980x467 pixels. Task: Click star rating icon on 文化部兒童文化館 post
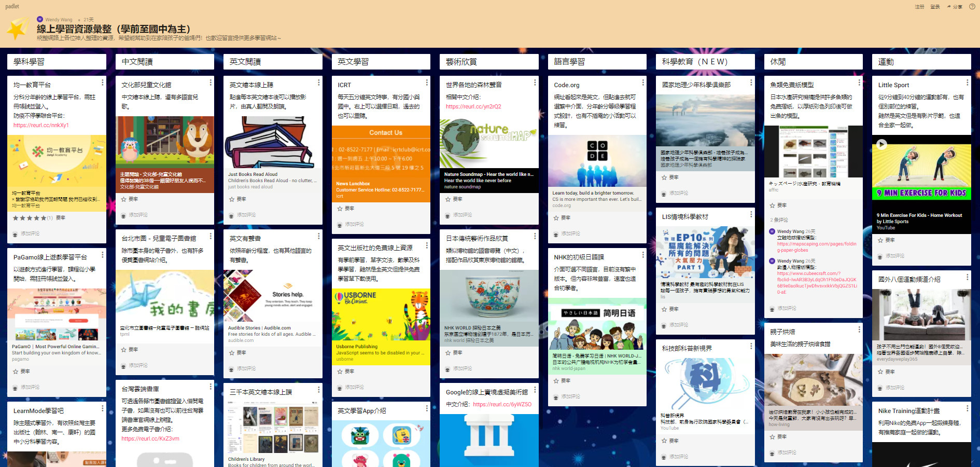coord(123,199)
